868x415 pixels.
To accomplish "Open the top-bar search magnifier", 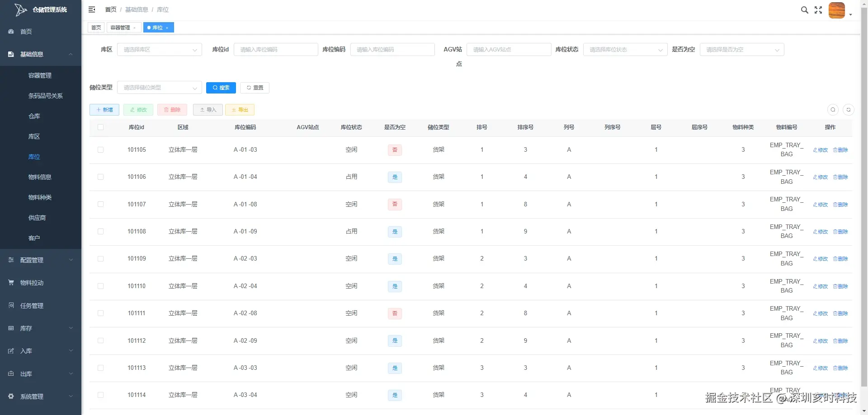I will coord(805,10).
